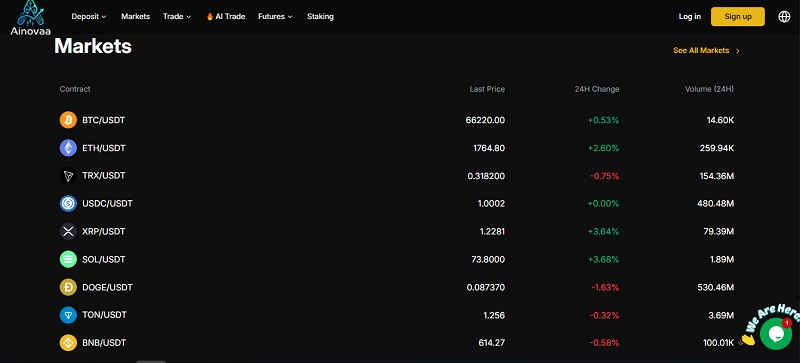800x363 pixels.
Task: Select the BTC/USDT contract
Action: tap(104, 120)
